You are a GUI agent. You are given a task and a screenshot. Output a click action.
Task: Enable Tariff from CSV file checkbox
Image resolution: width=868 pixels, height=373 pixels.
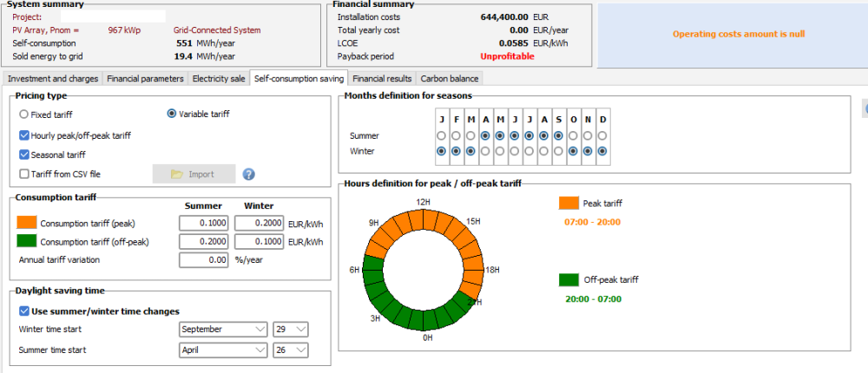coord(24,174)
